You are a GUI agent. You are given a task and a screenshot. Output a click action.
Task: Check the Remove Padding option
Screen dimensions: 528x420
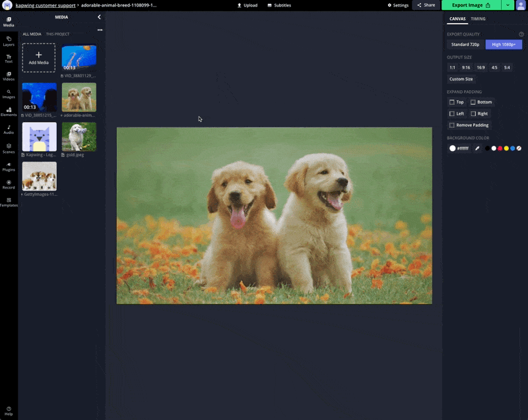pos(452,125)
